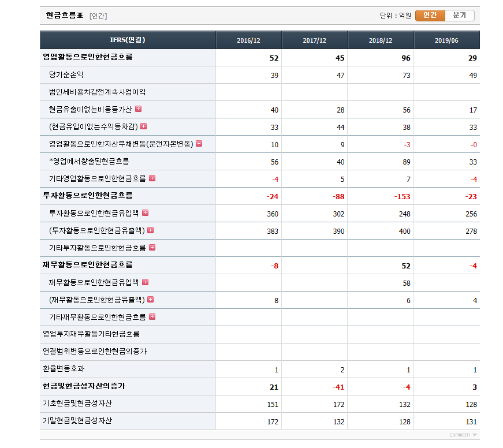Click the [연간] label beside the title
This screenshot has width=503, height=448.
tap(98, 16)
